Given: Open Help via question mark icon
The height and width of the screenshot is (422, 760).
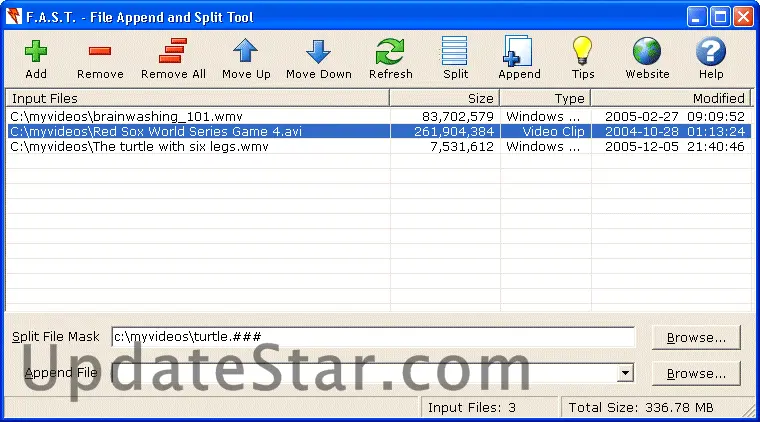Looking at the screenshot, I should (x=711, y=51).
